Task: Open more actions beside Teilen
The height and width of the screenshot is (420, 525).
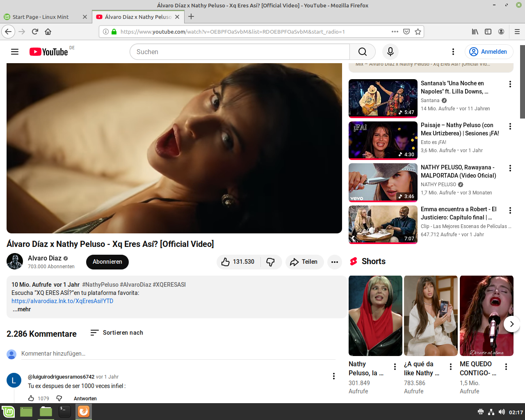Action: pyautogui.click(x=335, y=262)
